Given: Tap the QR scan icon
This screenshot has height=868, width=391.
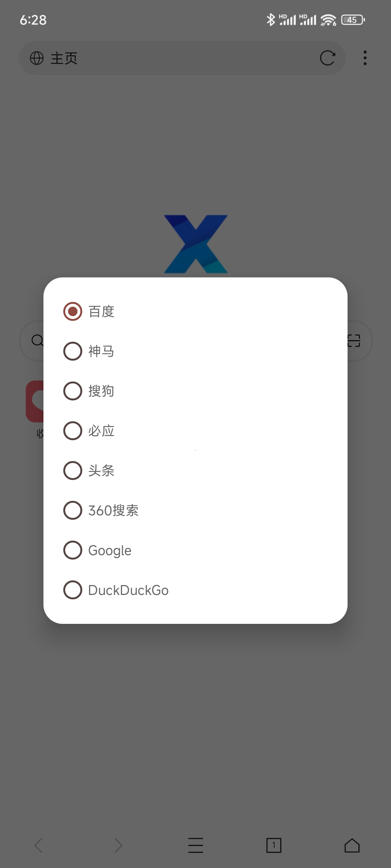Looking at the screenshot, I should pyautogui.click(x=354, y=341).
